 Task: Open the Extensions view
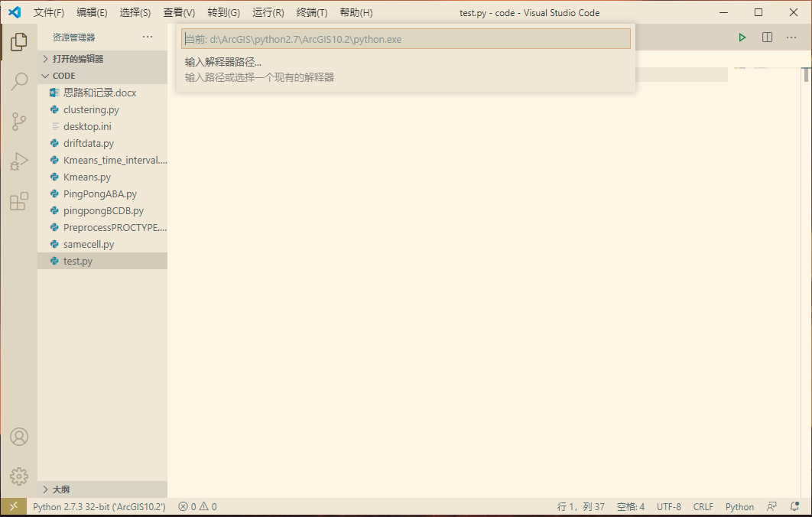pyautogui.click(x=18, y=200)
